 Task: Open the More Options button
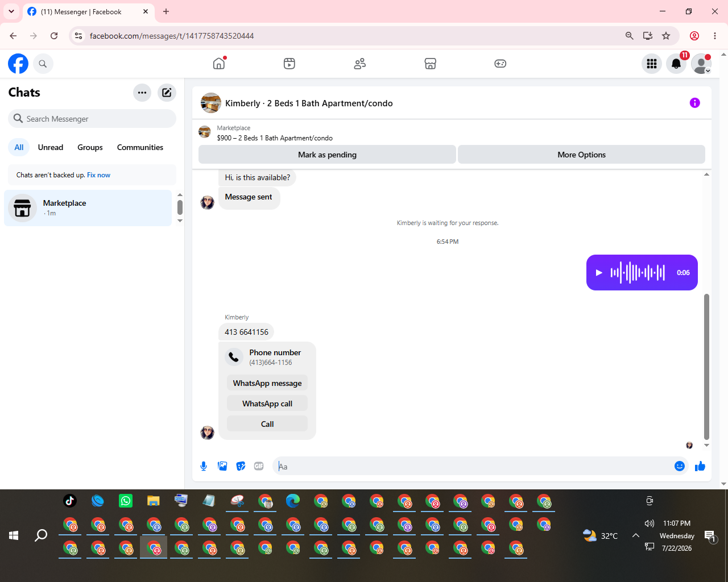point(581,155)
